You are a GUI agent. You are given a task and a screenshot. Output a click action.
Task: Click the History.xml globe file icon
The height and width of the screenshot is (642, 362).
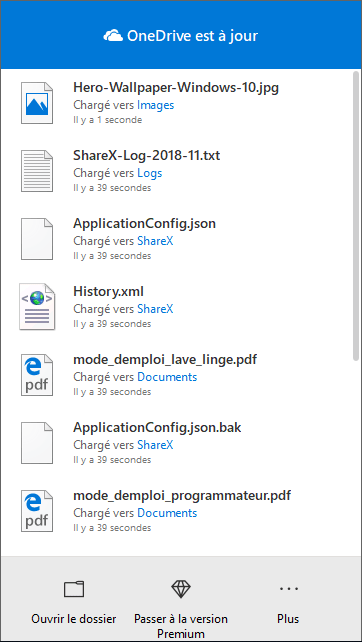[x=37, y=307]
